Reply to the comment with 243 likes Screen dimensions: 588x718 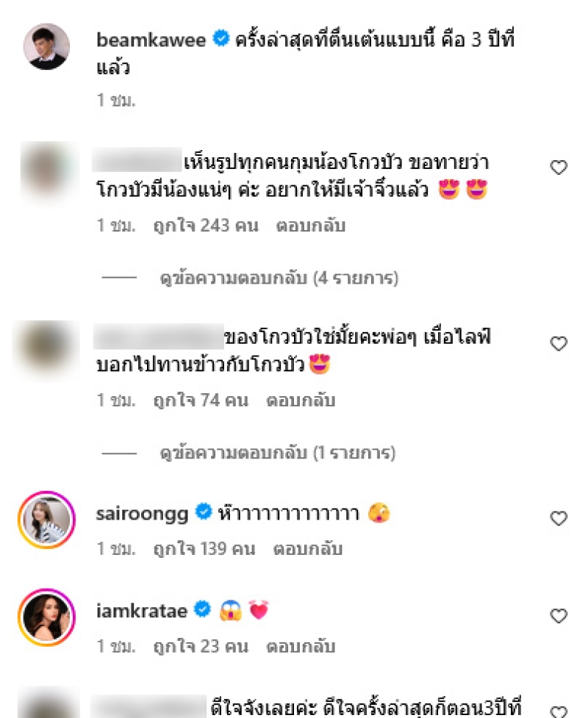(x=311, y=226)
